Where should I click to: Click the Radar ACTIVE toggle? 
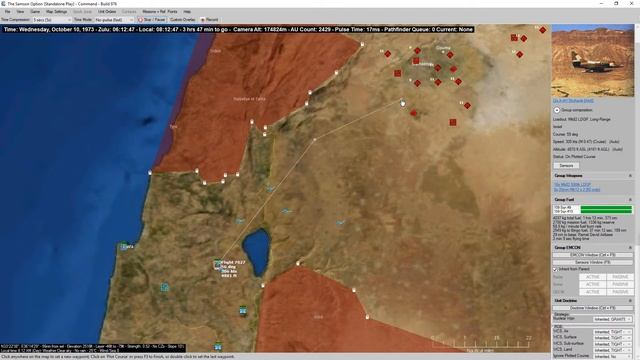(592, 277)
